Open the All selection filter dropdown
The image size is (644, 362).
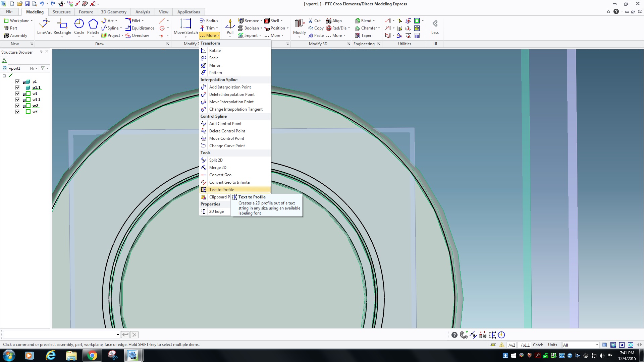click(597, 345)
